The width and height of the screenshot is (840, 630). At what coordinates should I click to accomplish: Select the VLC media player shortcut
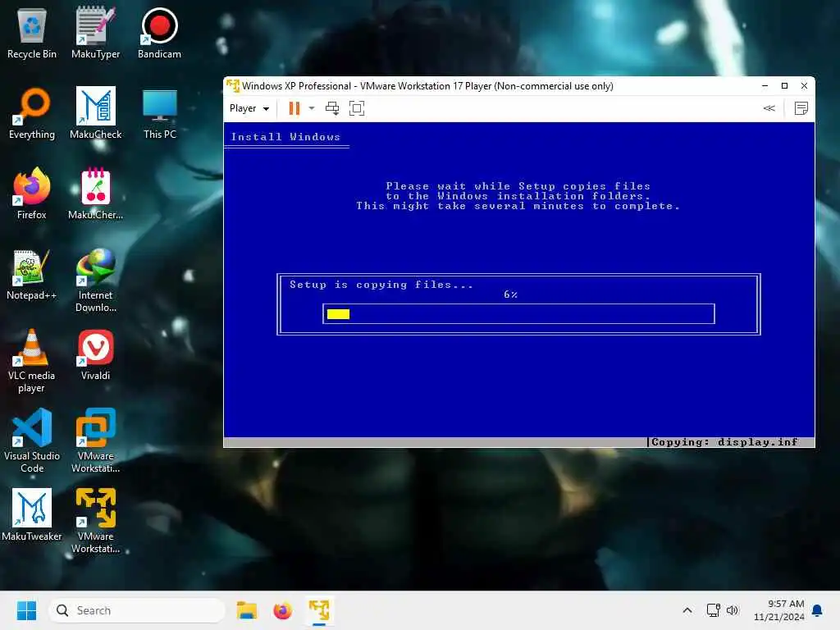32,361
